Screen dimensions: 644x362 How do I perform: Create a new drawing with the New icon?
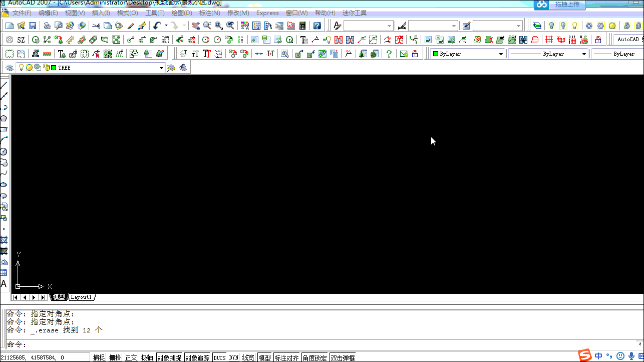(10, 26)
